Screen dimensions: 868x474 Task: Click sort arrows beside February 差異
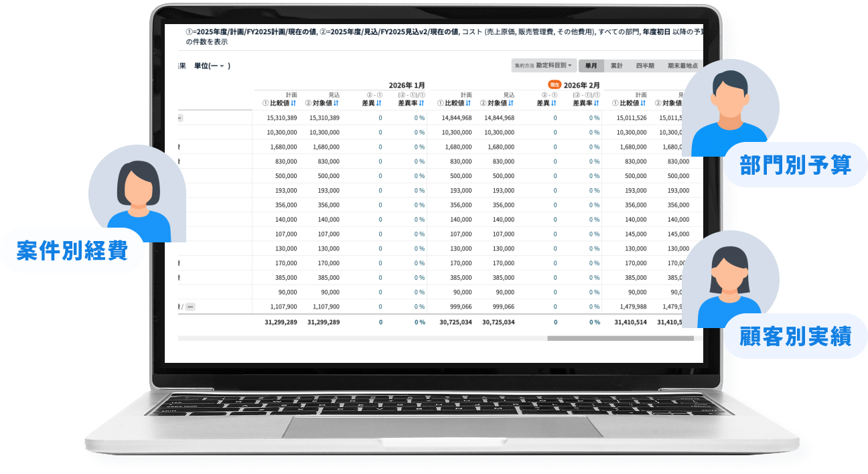(554, 103)
